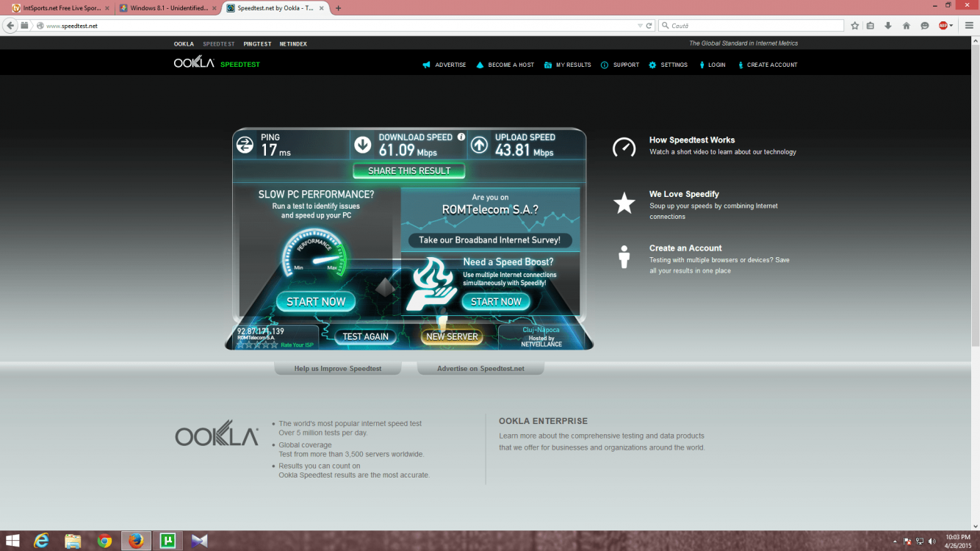Switch to the Windows 8.1 Unidentified tab
This screenshot has height=551, width=980.
pyautogui.click(x=168, y=8)
